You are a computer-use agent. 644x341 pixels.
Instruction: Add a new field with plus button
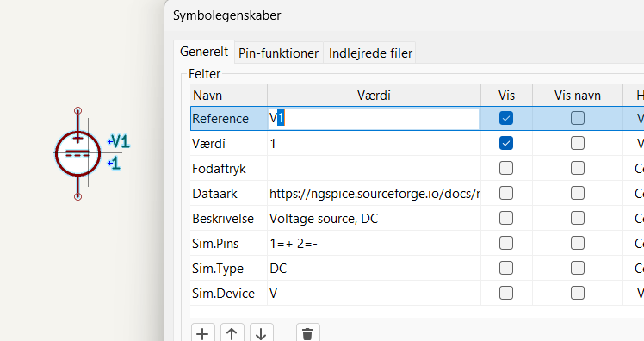pyautogui.click(x=202, y=333)
